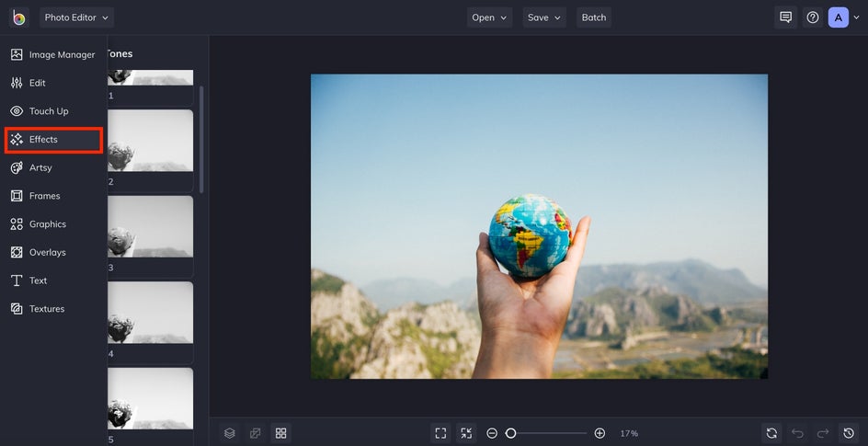Click the fit to screen icon
The image size is (868, 446).
[440, 433]
